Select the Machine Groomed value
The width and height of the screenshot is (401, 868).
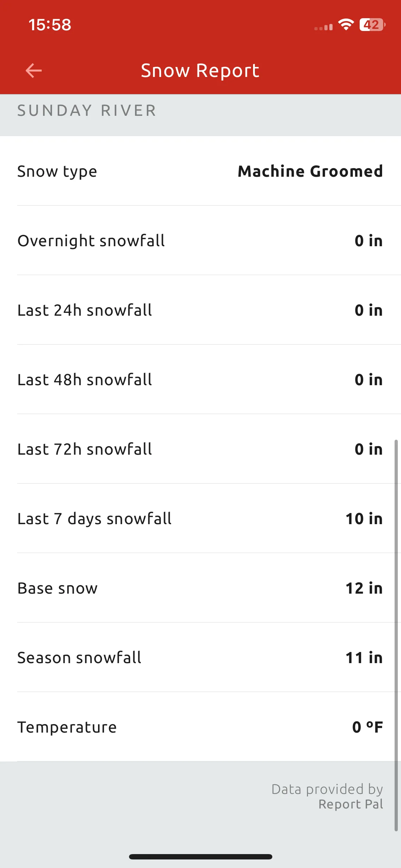click(x=310, y=171)
